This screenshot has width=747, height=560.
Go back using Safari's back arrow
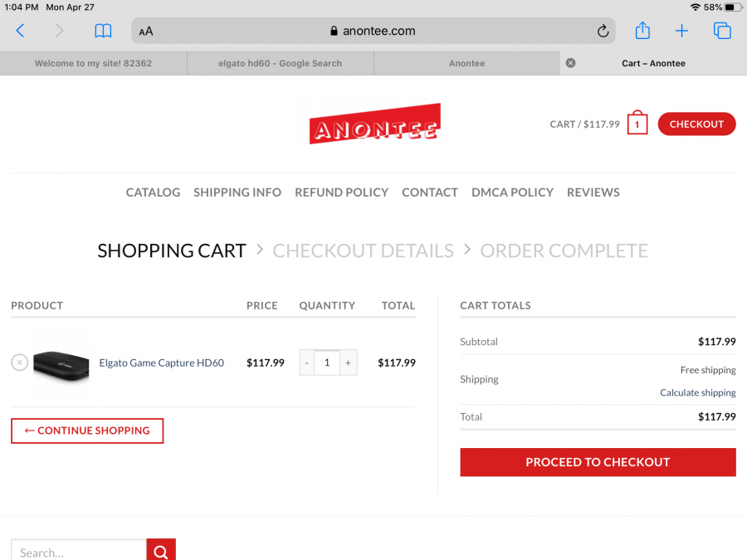click(x=20, y=31)
